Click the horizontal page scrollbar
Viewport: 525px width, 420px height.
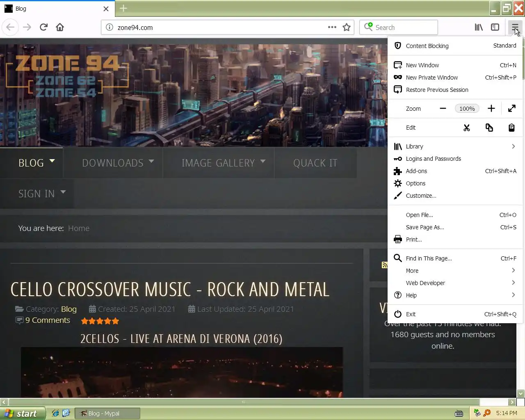click(244, 402)
